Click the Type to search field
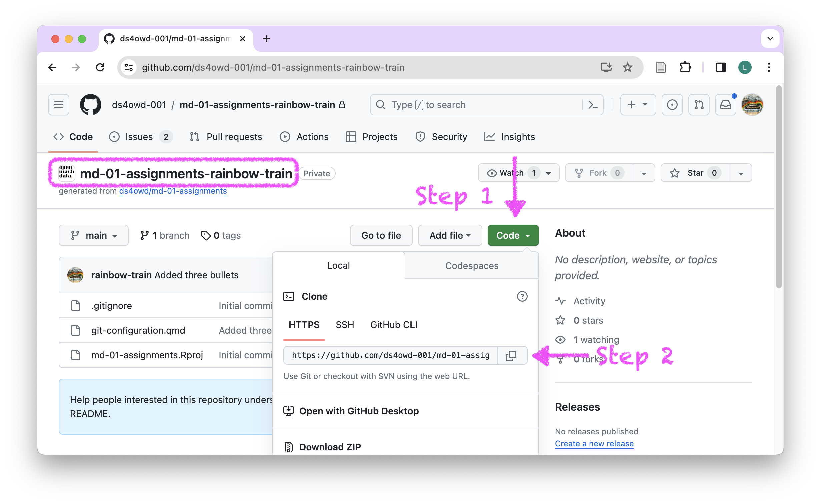Viewport: 821px width, 504px height. (x=477, y=105)
